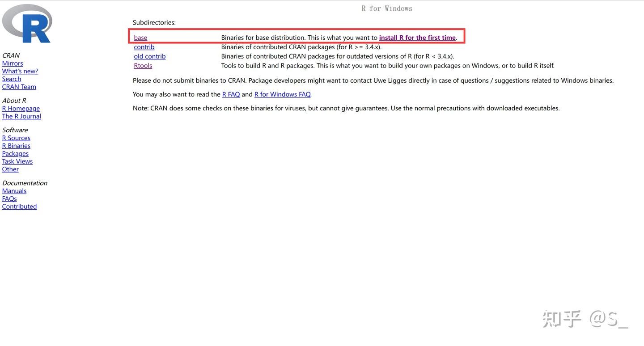The width and height of the screenshot is (644, 346).
Task: Open Manuals under Documentation
Action: pos(14,191)
